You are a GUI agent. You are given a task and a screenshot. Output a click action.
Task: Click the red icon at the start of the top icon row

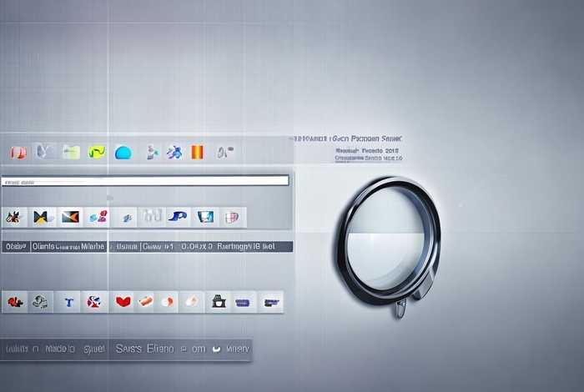(18, 152)
